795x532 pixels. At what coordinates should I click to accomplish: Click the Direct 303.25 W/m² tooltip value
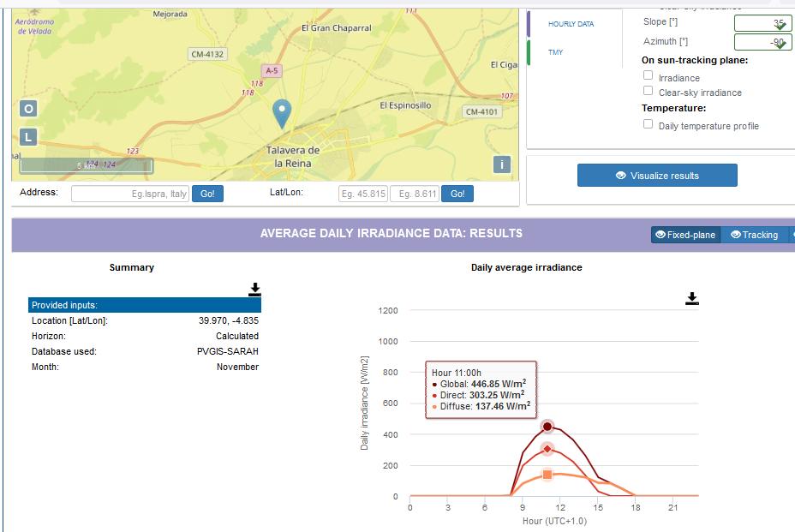pyautogui.click(x=497, y=395)
